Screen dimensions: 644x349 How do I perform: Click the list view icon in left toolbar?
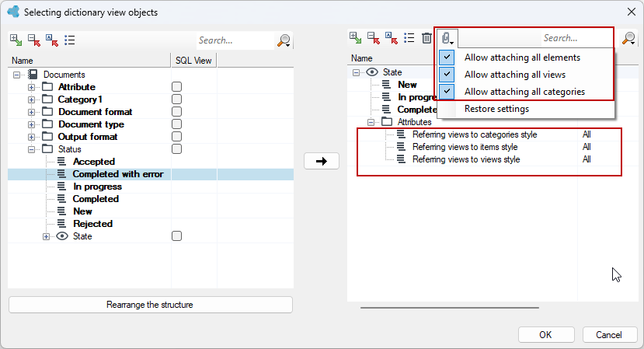coord(69,40)
